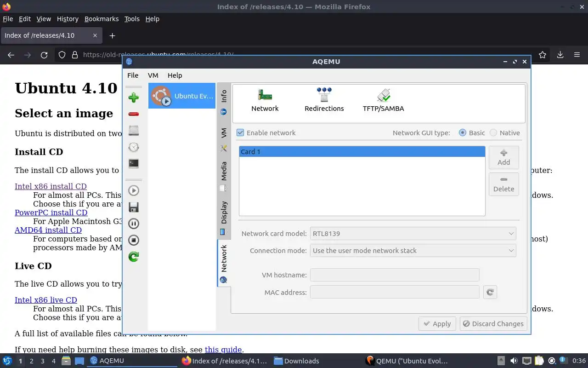Switch to the Media side tab
Viewport: 588px width, 368px height.
224,176
